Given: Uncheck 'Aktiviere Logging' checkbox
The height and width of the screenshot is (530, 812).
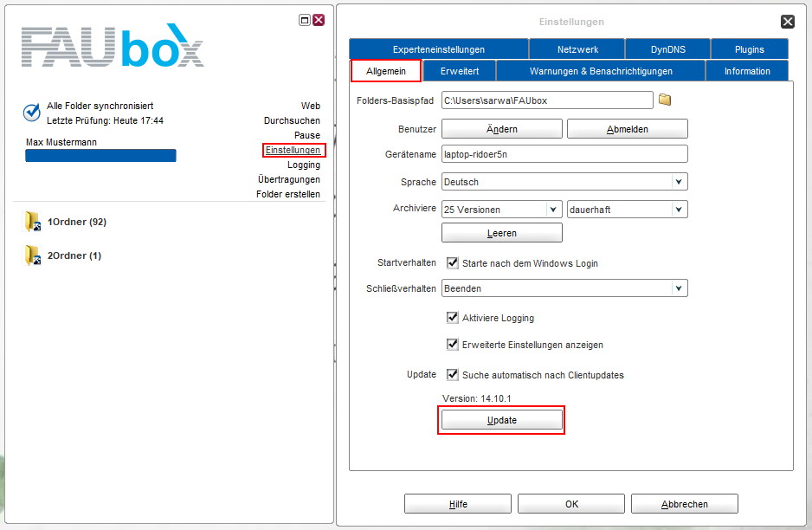Looking at the screenshot, I should click(453, 317).
